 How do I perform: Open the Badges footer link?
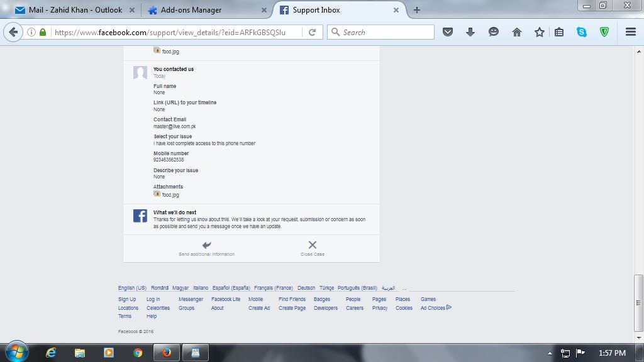pos(322,299)
